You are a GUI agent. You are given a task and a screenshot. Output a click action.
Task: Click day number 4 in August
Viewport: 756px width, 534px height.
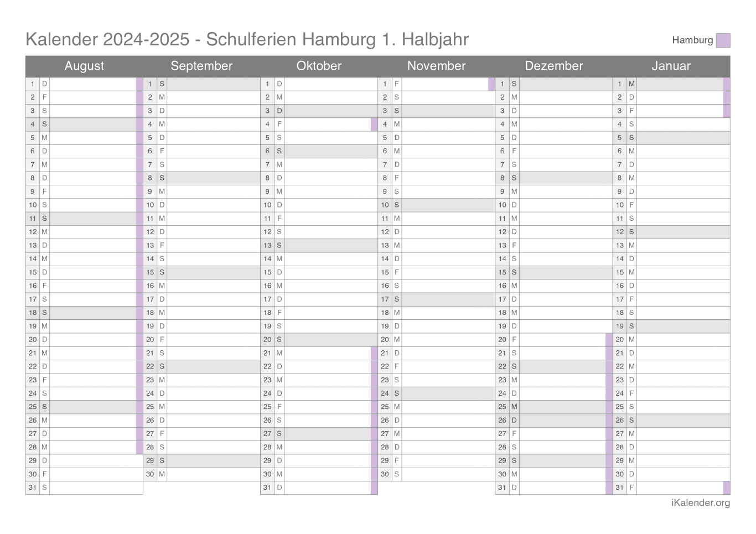(x=33, y=124)
